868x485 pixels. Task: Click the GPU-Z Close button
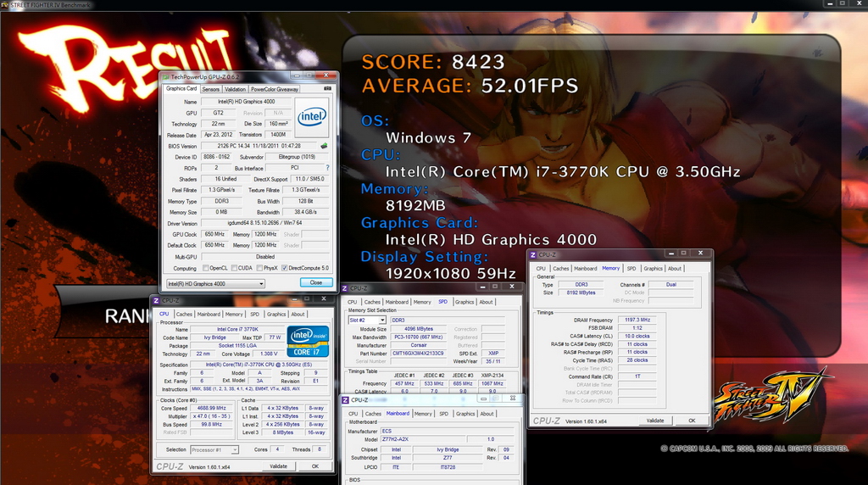click(x=316, y=282)
